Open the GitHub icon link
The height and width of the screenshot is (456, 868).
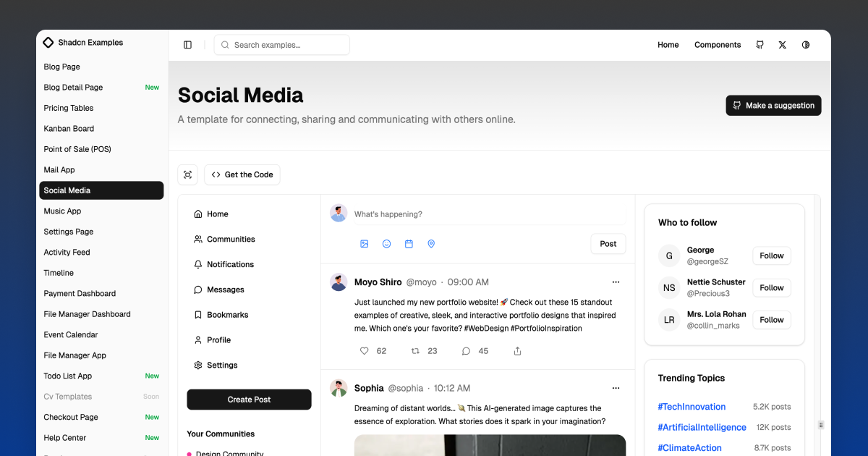click(759, 45)
